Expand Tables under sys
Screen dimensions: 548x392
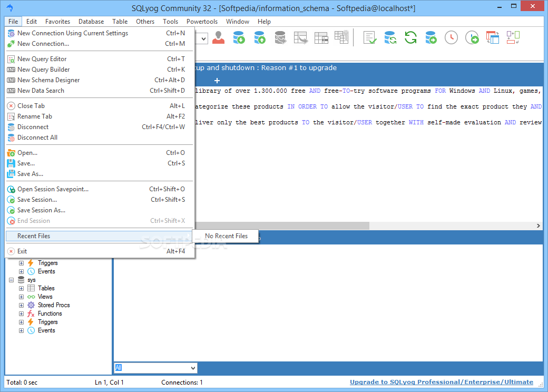(x=21, y=288)
